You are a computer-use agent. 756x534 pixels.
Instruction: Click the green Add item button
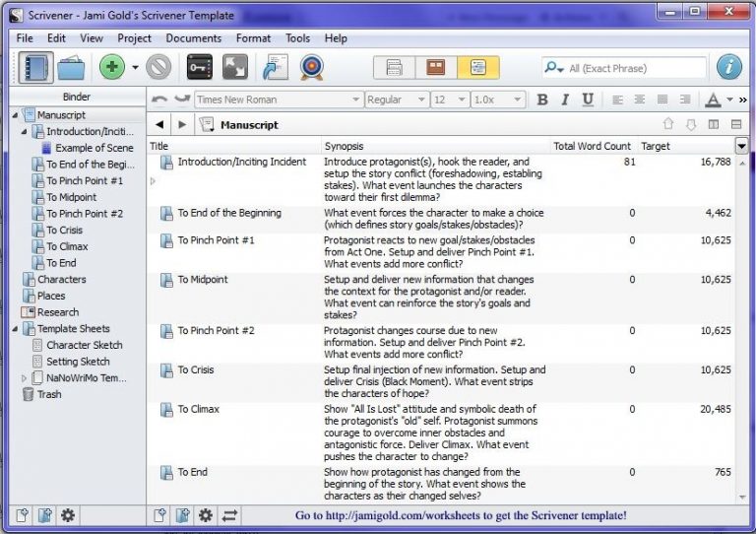[112, 67]
